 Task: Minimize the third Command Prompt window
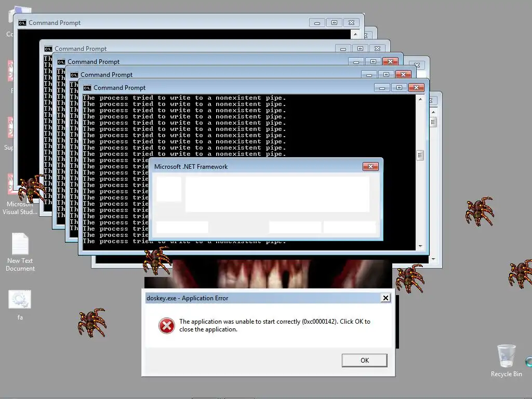[x=356, y=62]
